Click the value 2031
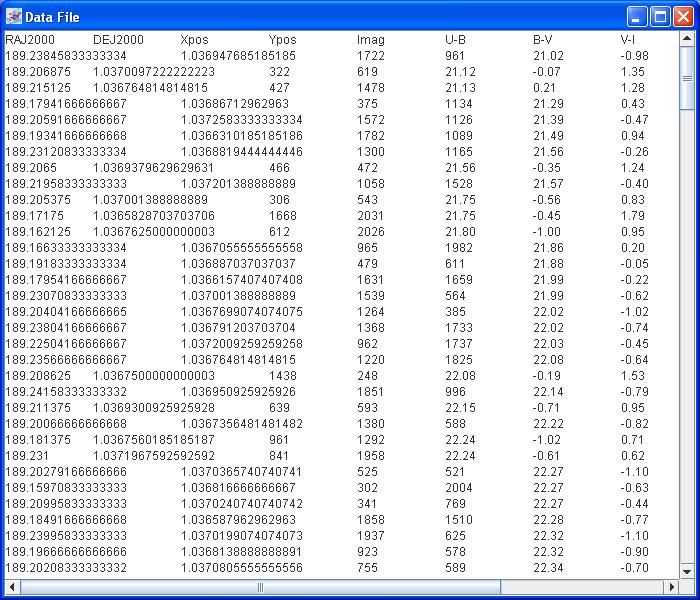 [370, 217]
